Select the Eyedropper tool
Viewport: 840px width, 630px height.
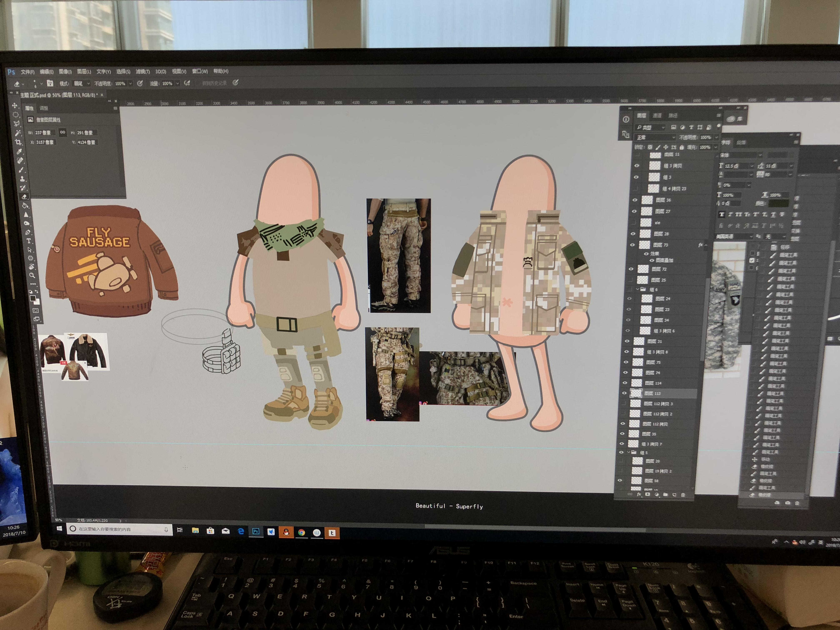(19, 151)
